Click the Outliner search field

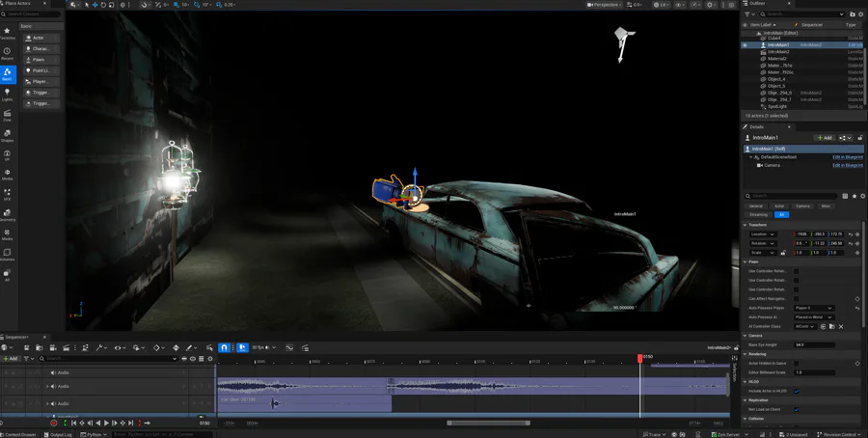coord(796,14)
